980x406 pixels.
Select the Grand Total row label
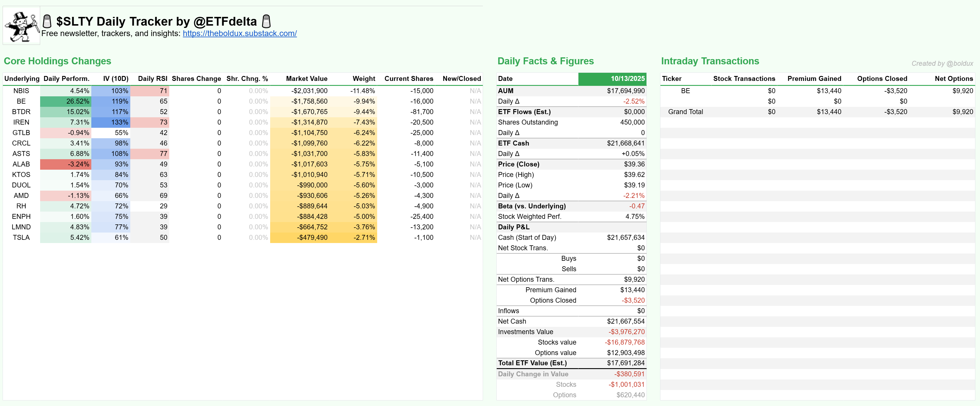coord(685,112)
